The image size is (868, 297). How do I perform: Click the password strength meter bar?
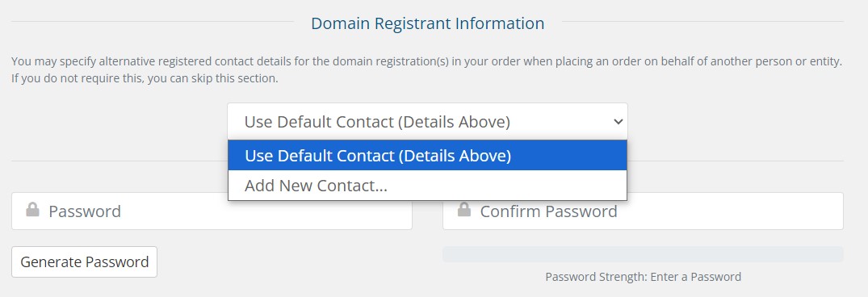tap(643, 254)
